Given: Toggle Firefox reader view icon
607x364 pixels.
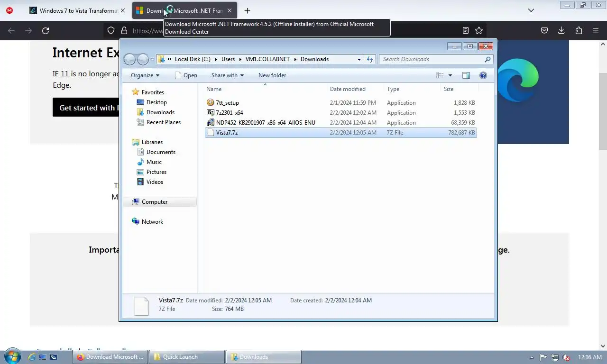Looking at the screenshot, I should pyautogui.click(x=466, y=31).
